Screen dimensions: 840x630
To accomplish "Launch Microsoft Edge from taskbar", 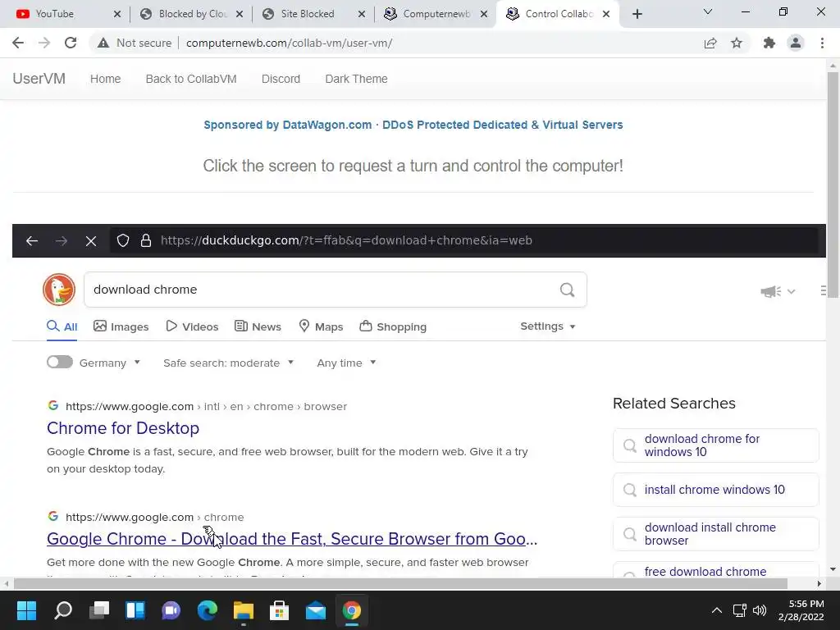I will [x=208, y=610].
